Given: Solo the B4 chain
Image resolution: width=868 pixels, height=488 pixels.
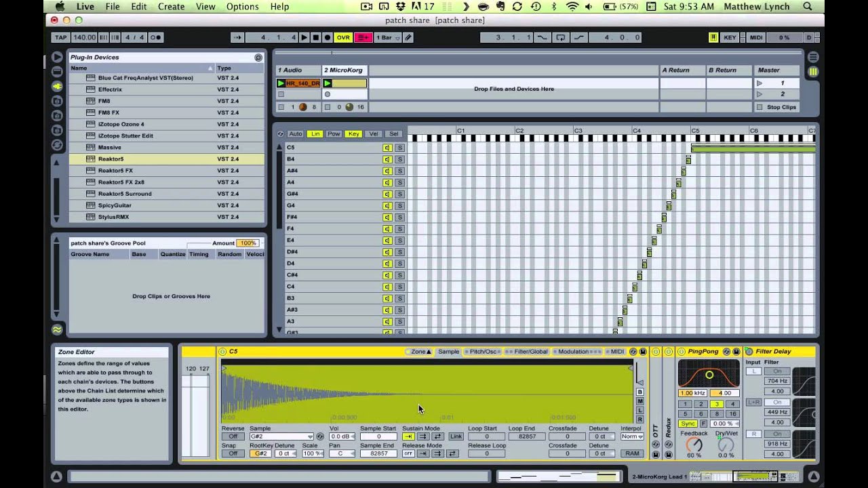Looking at the screenshot, I should 399,159.
